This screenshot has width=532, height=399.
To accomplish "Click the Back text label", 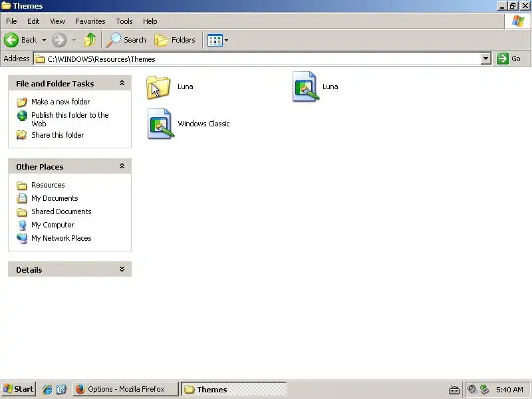I will [29, 40].
